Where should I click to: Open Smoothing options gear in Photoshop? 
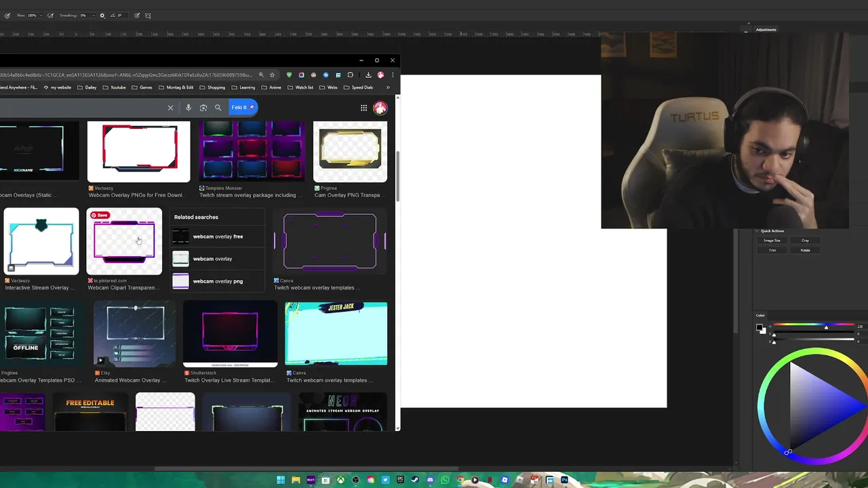click(x=102, y=16)
